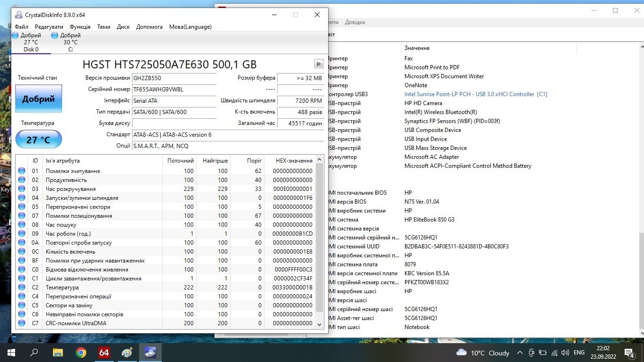Open taskbar search magnifier
The width and height of the screenshot is (644, 362).
click(x=34, y=352)
